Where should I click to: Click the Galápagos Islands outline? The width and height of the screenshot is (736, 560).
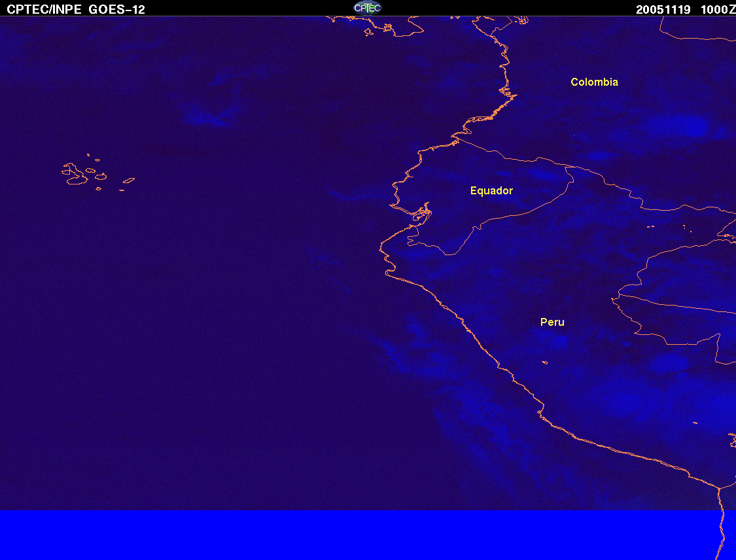click(x=97, y=172)
